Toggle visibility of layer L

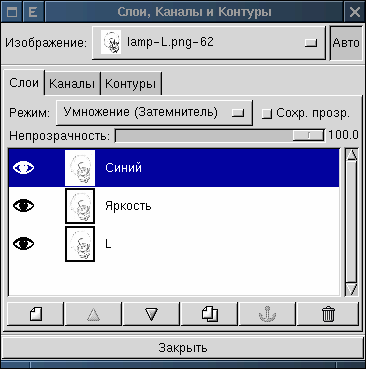(x=23, y=244)
